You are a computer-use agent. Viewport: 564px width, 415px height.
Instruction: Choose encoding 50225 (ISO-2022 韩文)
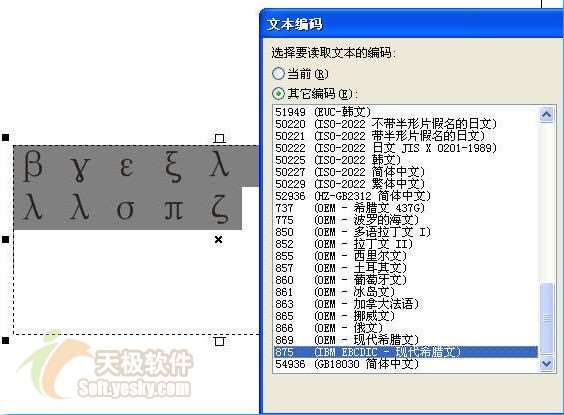405,160
